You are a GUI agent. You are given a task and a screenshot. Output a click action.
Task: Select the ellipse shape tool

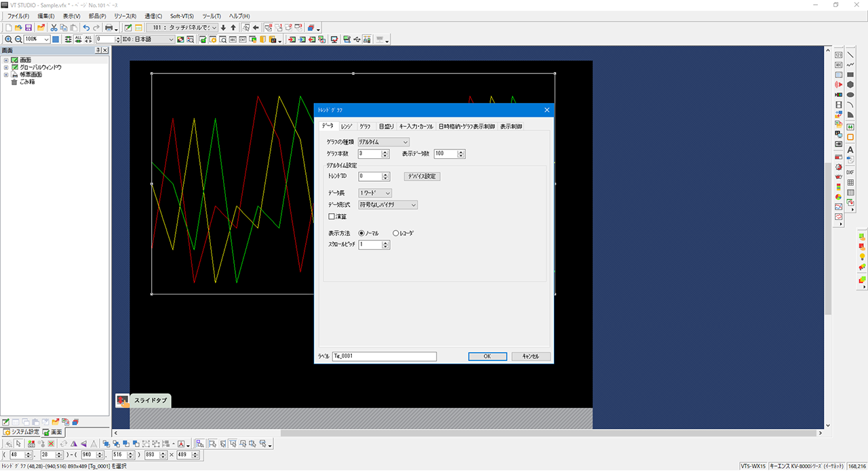[x=850, y=95]
